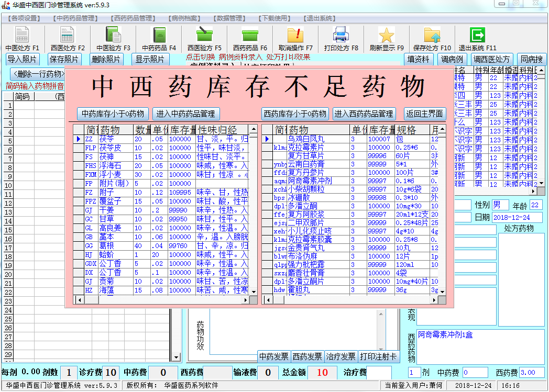Click 进入西药药品管理 button
This screenshot has height=392, width=549.
click(x=364, y=114)
